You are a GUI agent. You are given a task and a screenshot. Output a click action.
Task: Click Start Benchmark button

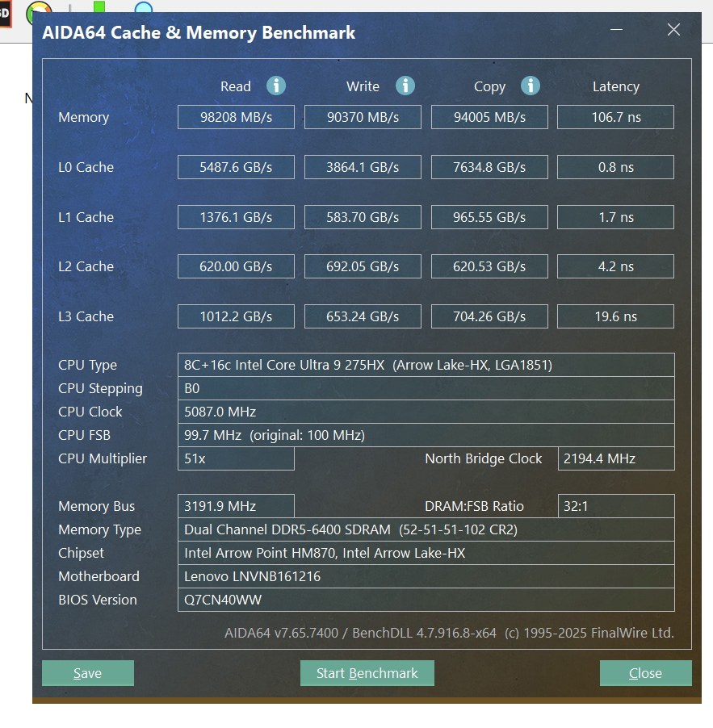(367, 673)
